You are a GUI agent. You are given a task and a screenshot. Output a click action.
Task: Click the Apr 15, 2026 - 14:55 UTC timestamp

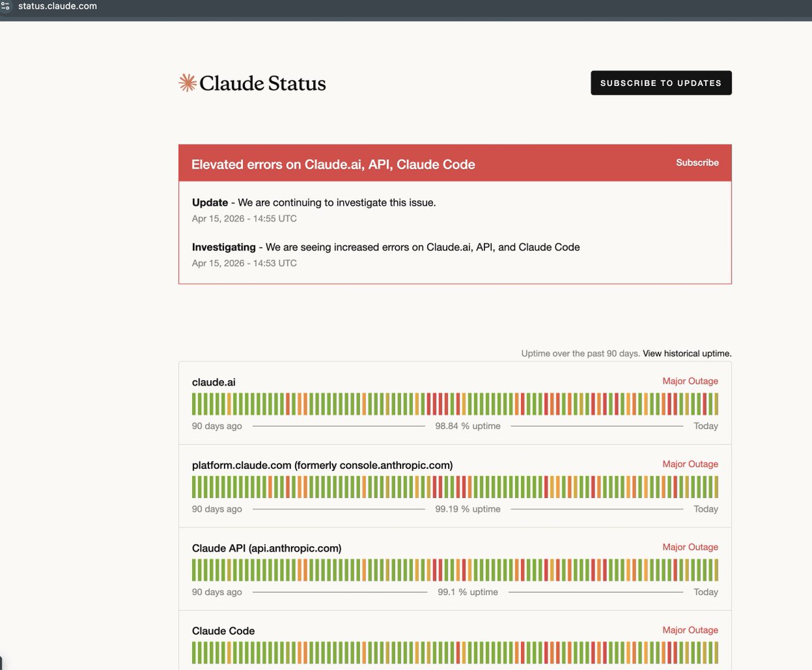tap(244, 219)
